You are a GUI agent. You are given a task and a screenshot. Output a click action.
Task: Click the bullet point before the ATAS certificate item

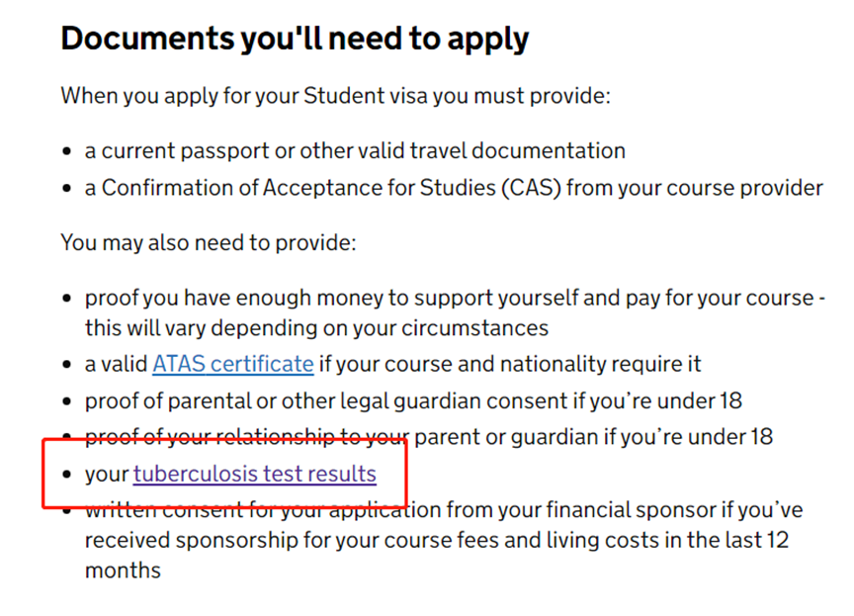(67, 365)
